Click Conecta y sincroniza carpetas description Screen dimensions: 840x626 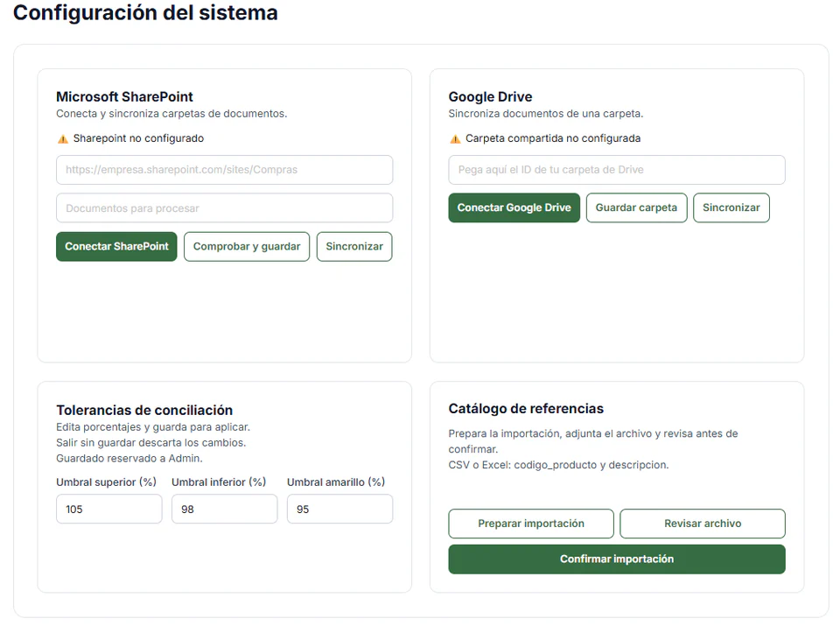pyautogui.click(x=171, y=114)
